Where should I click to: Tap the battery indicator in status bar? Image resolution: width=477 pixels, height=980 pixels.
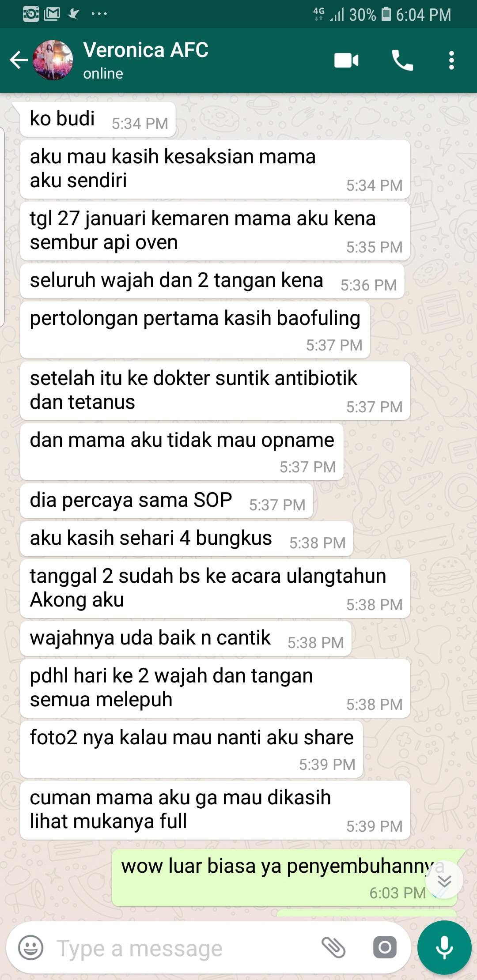point(386,14)
